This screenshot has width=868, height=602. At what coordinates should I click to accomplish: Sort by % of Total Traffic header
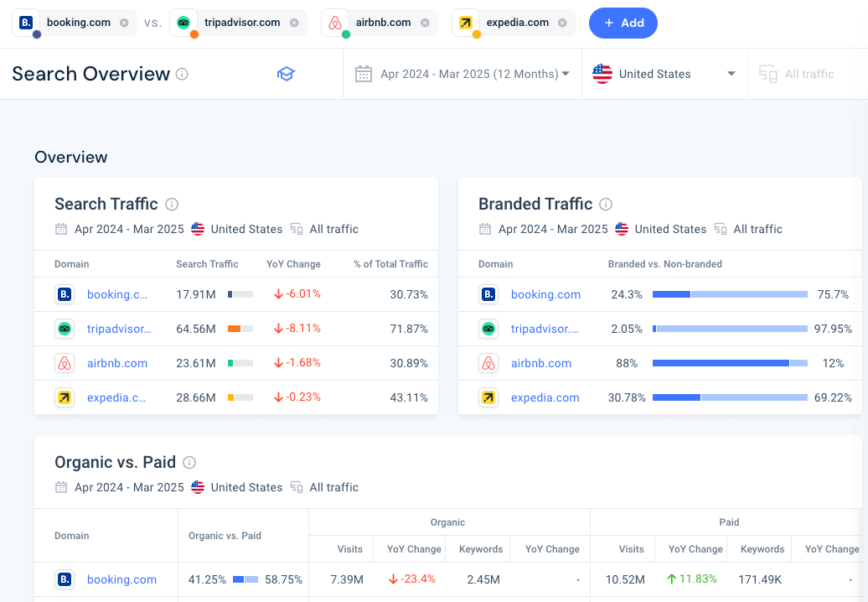pos(390,264)
